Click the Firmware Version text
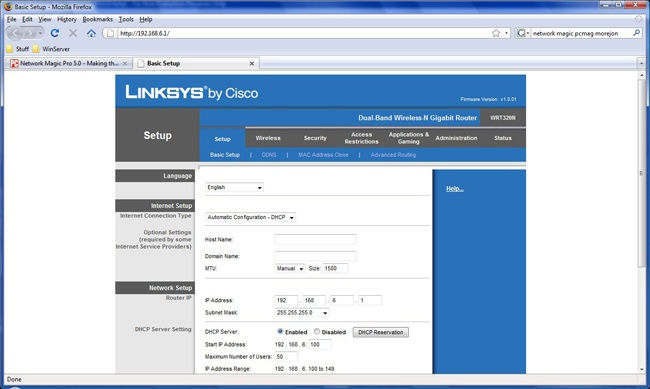This screenshot has width=650, height=389. click(x=488, y=99)
